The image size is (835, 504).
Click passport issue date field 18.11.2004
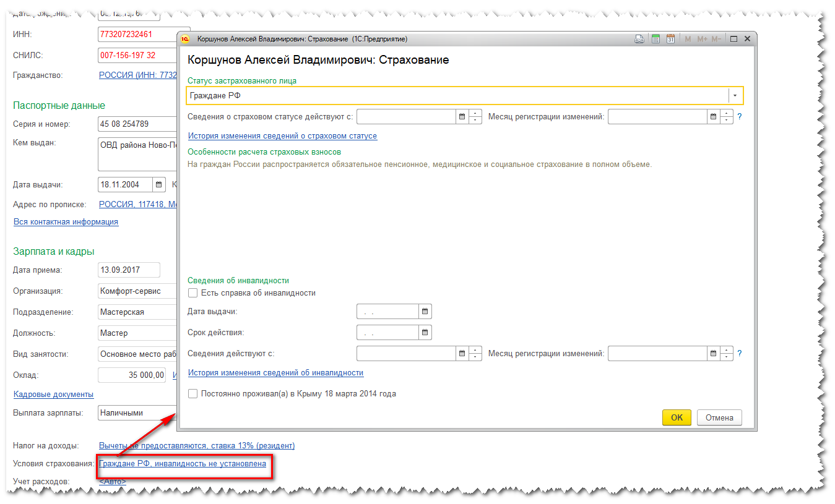tap(126, 184)
